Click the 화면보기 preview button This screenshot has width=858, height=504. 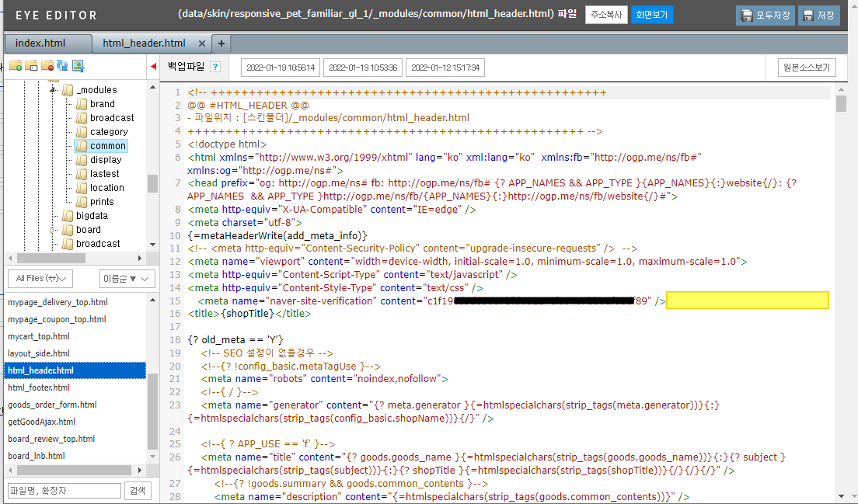click(x=652, y=15)
